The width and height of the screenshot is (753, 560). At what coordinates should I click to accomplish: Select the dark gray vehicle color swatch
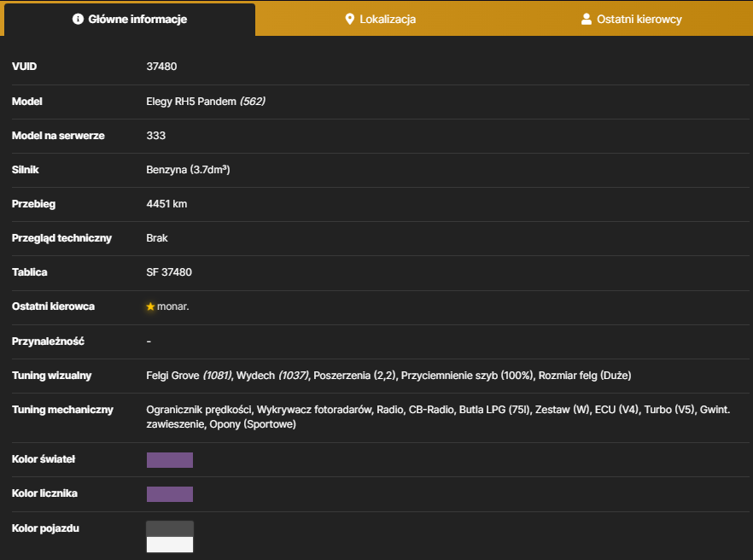170,528
